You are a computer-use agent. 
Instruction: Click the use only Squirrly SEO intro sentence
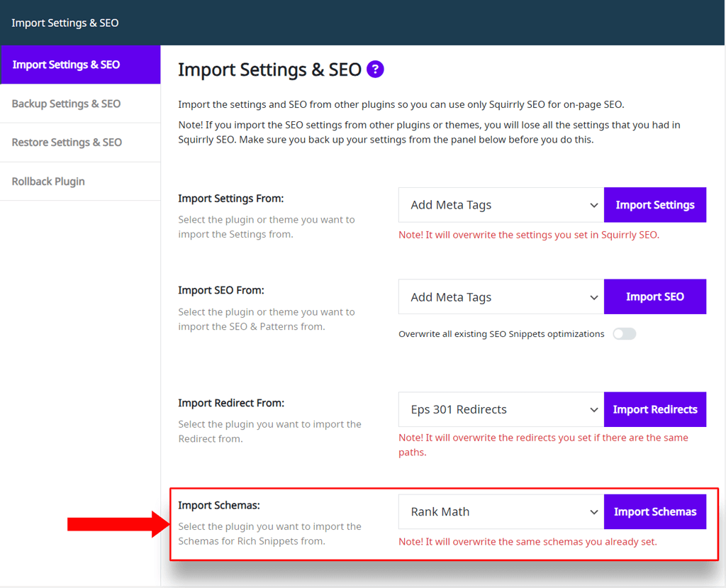(x=401, y=104)
